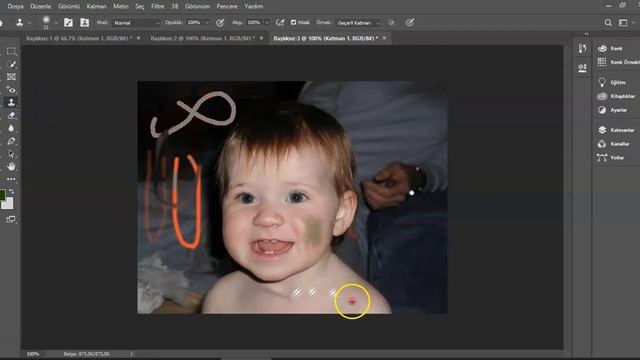Select the Path Selection arrow tool
640x360 pixels.
coord(11,154)
